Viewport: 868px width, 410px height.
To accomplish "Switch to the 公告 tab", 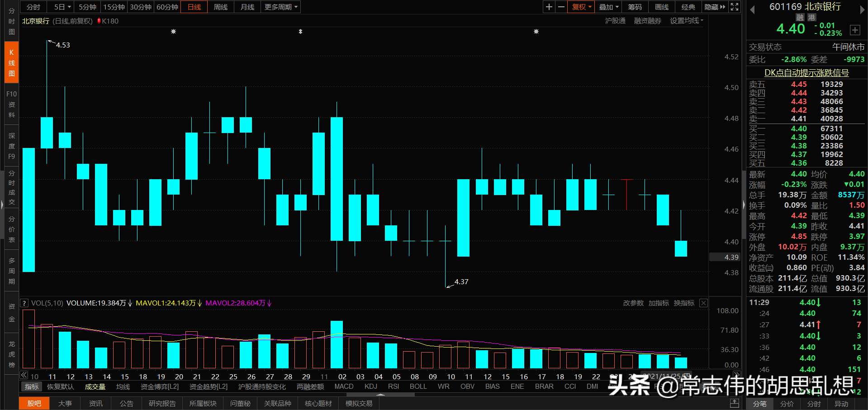I will [x=126, y=403].
